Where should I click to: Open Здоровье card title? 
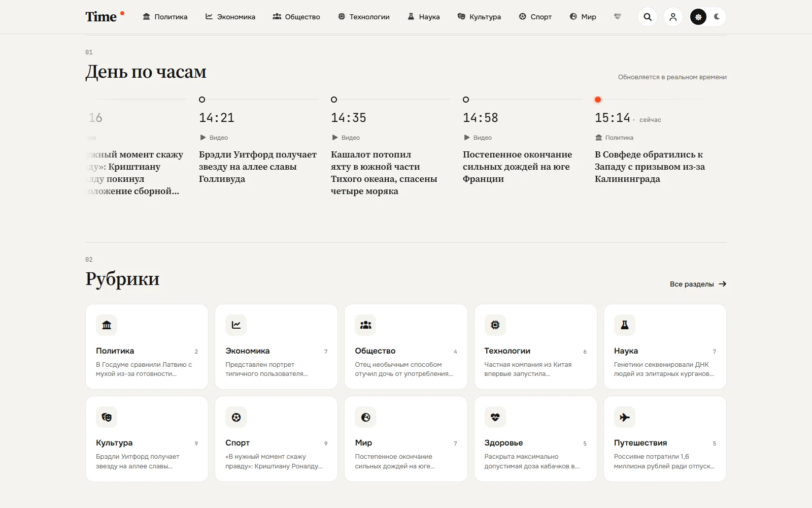tap(503, 443)
